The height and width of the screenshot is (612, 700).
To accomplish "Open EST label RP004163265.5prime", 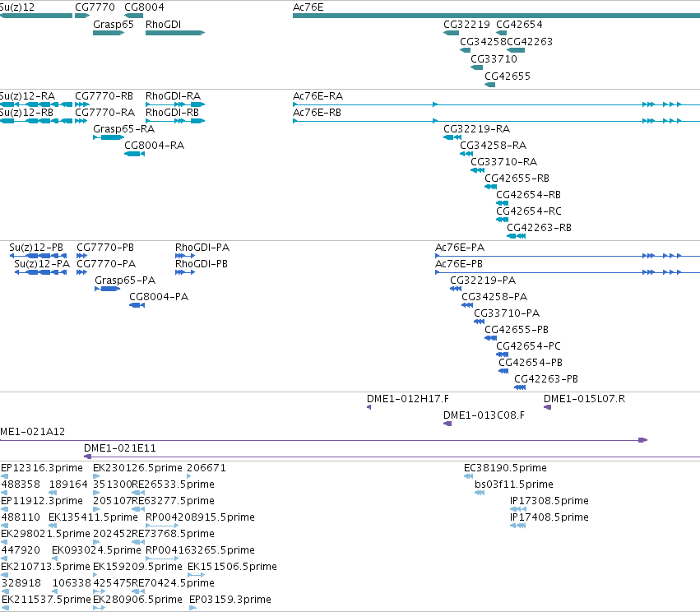I will click(200, 550).
